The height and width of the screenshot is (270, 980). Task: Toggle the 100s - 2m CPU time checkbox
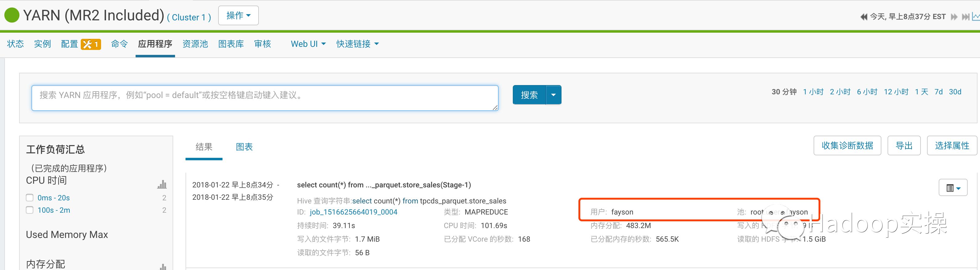(30, 210)
